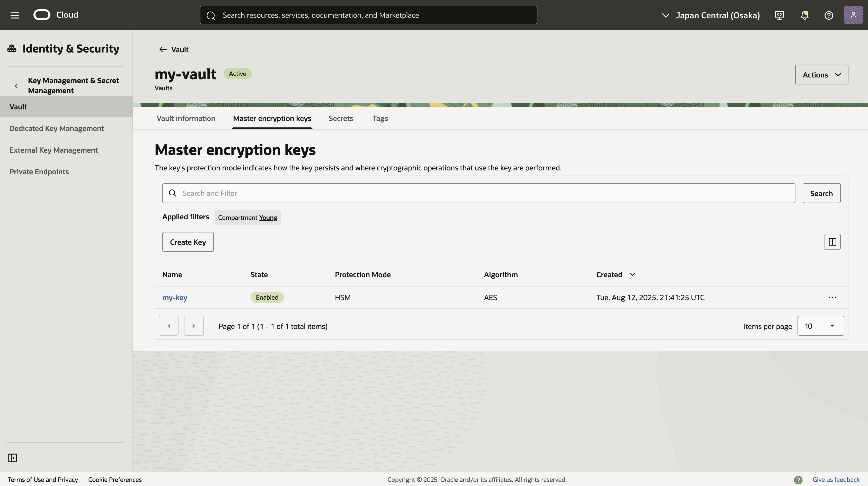Click the Cloud Shell console icon
This screenshot has width=868, height=486.
[779, 15]
